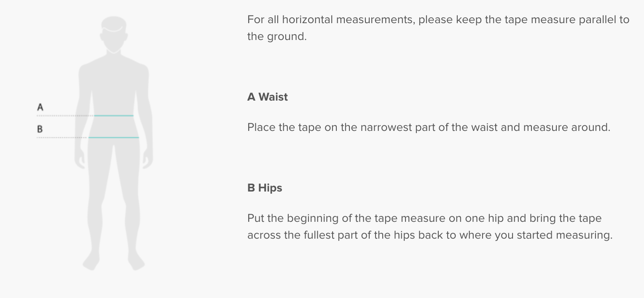
Task: Click the silhouette's hand on the right side
Action: pos(147,160)
